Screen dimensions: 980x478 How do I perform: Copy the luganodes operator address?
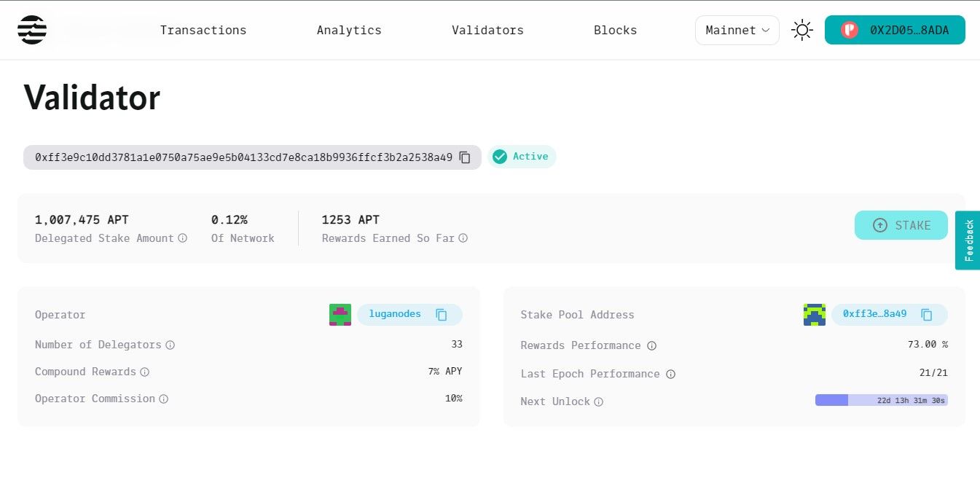[442, 315]
